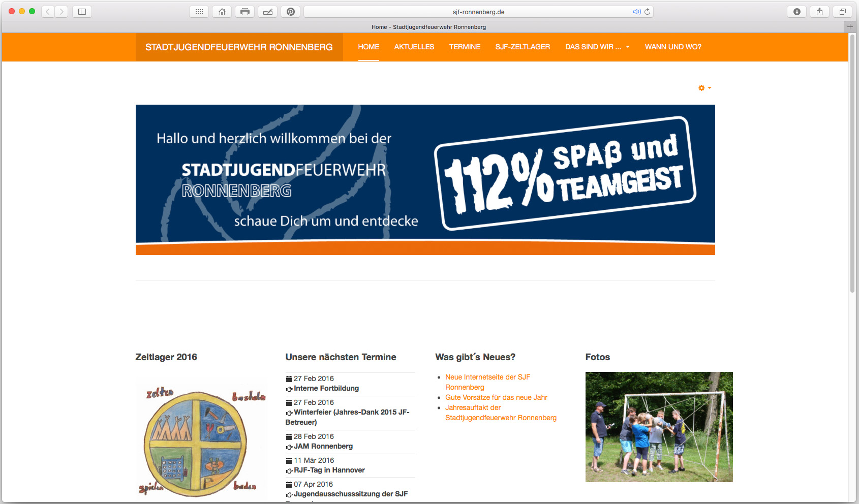Image resolution: width=859 pixels, height=504 pixels.
Task: Open the Gute Vorsätze für das neue Jahr link
Action: coord(496,397)
